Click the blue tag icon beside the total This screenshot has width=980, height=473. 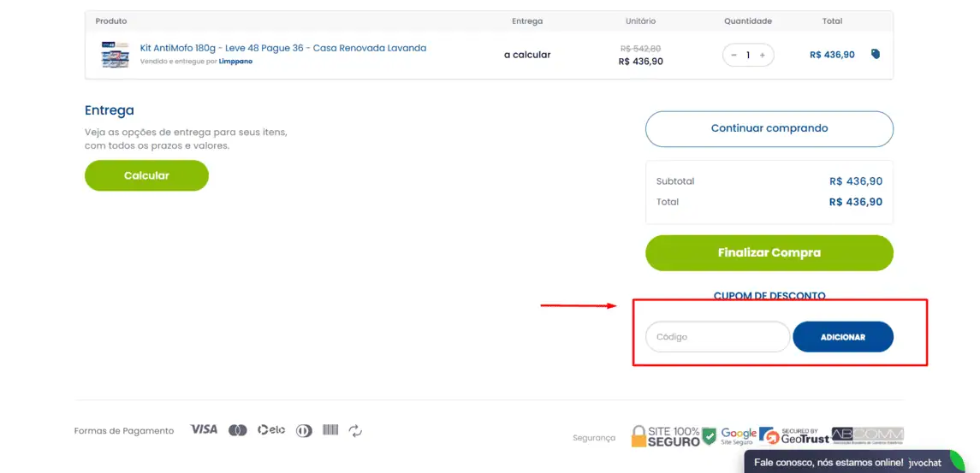[x=876, y=55]
